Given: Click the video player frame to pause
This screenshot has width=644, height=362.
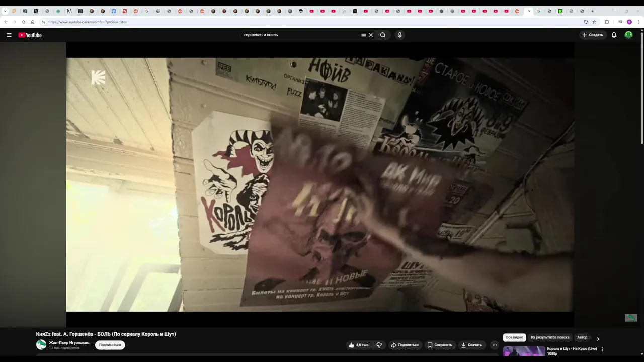Looking at the screenshot, I should click(x=320, y=185).
